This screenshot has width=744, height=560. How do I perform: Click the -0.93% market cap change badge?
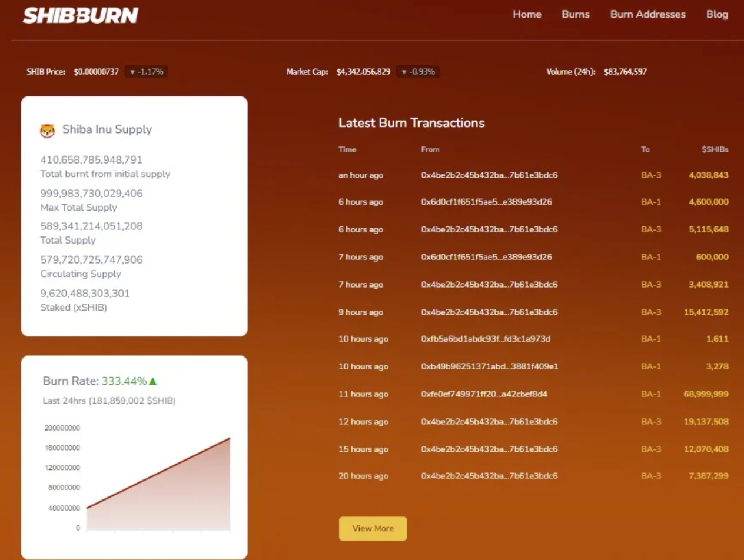coord(418,72)
